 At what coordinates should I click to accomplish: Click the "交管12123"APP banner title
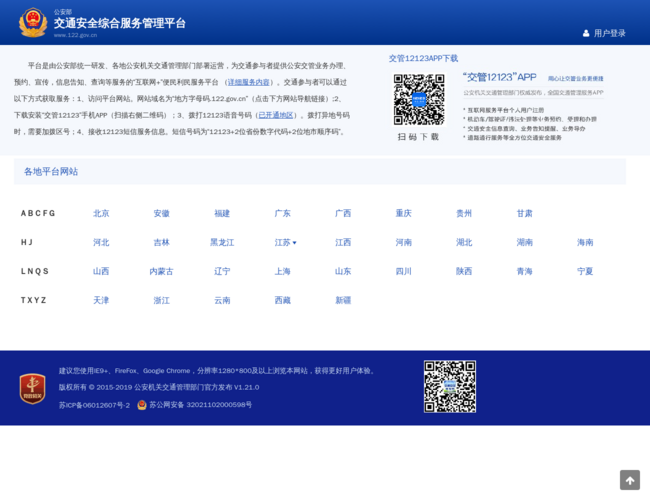click(500, 77)
